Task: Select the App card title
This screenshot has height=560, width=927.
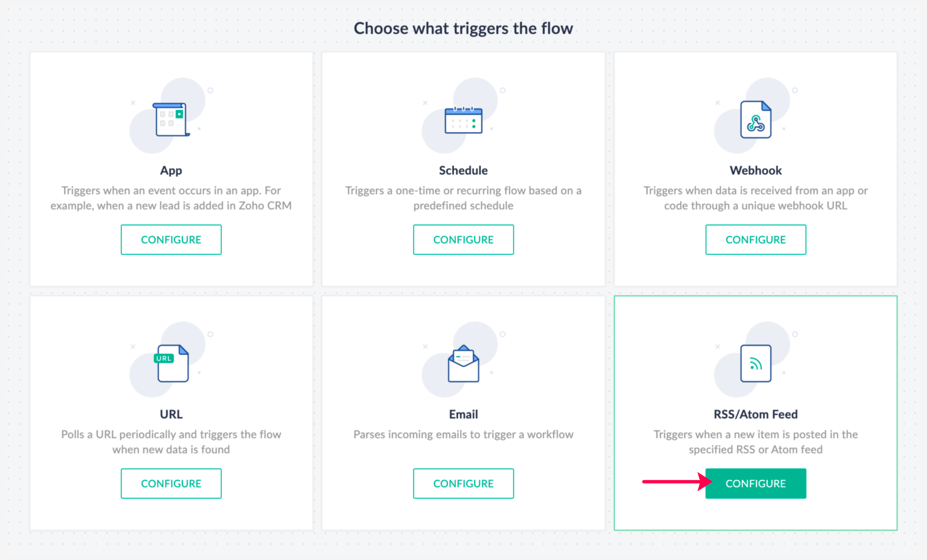Action: [x=171, y=170]
